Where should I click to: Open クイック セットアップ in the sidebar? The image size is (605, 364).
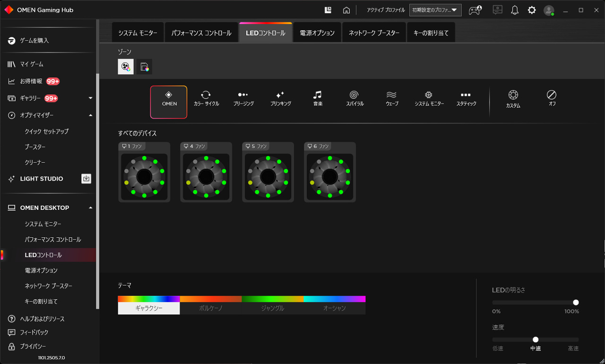[x=47, y=131]
